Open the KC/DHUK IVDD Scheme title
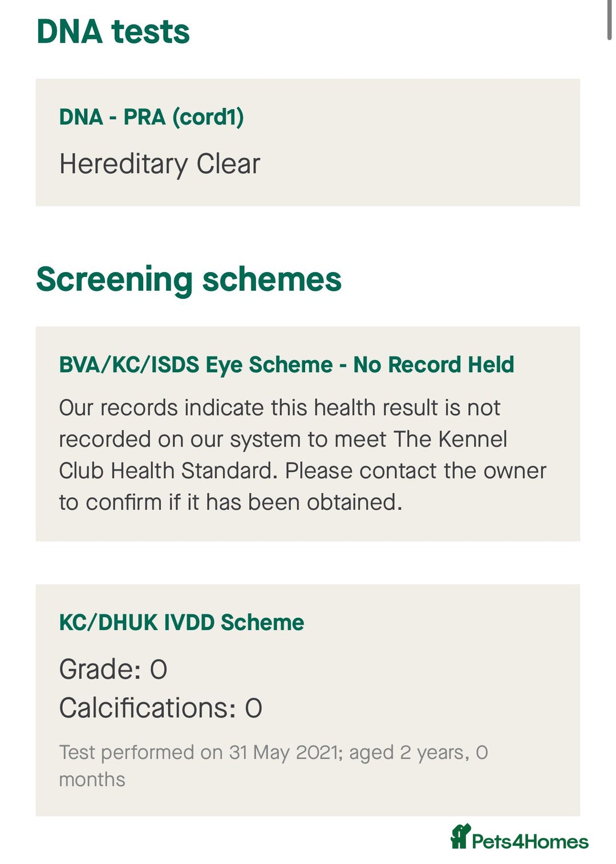 click(x=181, y=622)
